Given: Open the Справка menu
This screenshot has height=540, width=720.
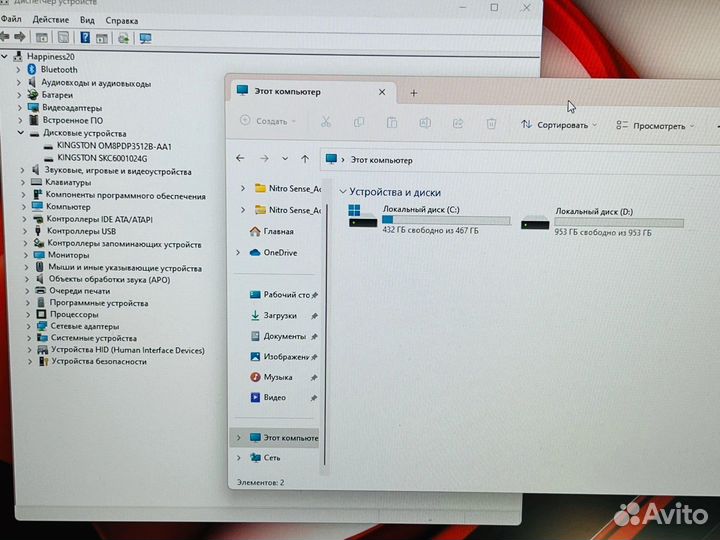Looking at the screenshot, I should tap(122, 21).
